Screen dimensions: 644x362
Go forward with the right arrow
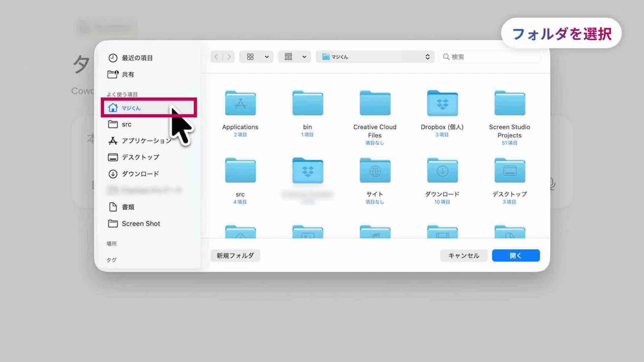229,57
